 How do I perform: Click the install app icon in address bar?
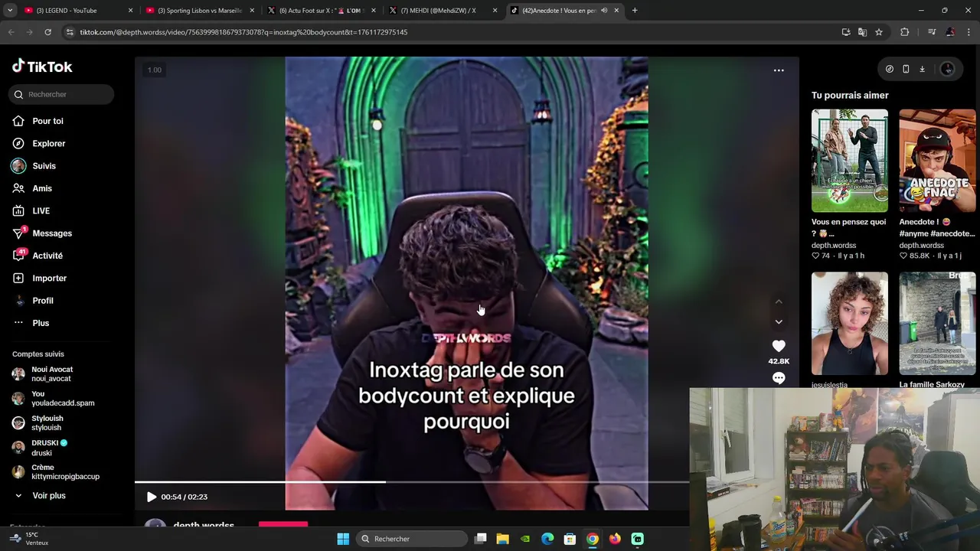point(846,32)
